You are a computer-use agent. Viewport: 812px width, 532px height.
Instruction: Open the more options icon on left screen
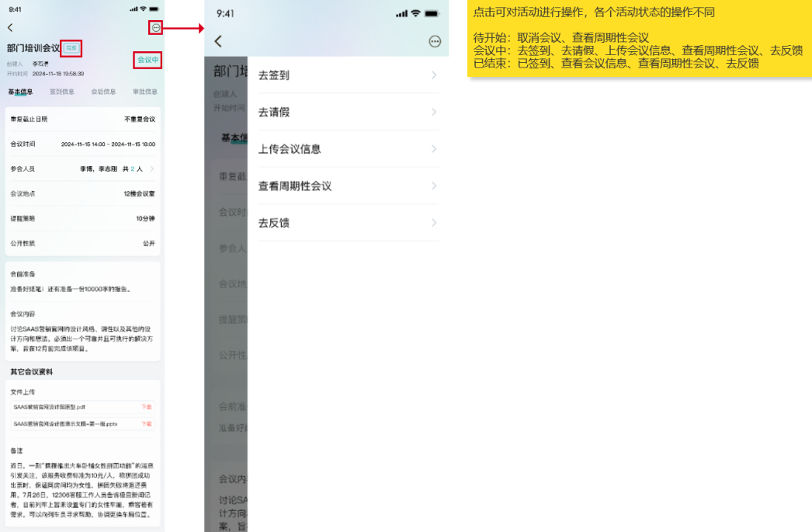(156, 28)
